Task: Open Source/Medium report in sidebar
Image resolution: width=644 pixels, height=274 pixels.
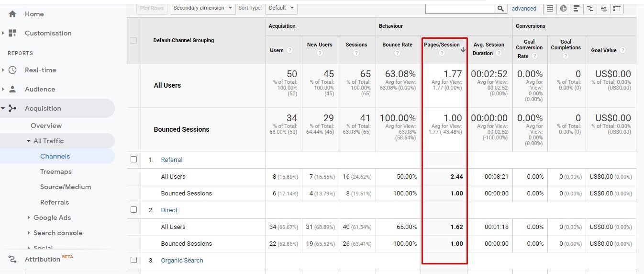Action: (x=66, y=187)
